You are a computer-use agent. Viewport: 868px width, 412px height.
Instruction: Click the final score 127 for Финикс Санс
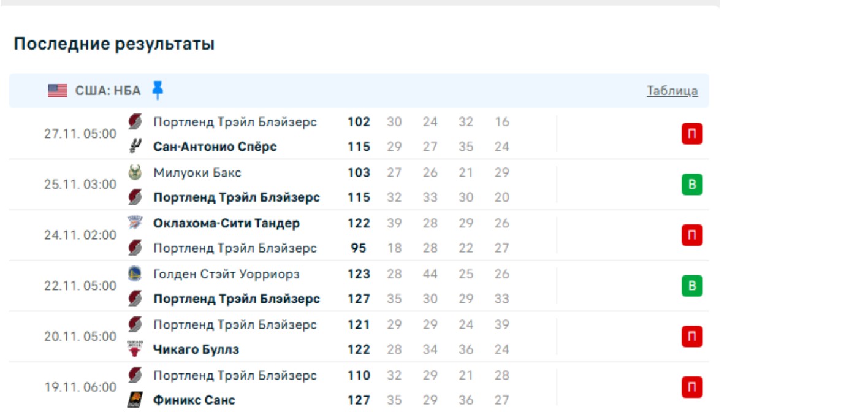click(x=359, y=400)
